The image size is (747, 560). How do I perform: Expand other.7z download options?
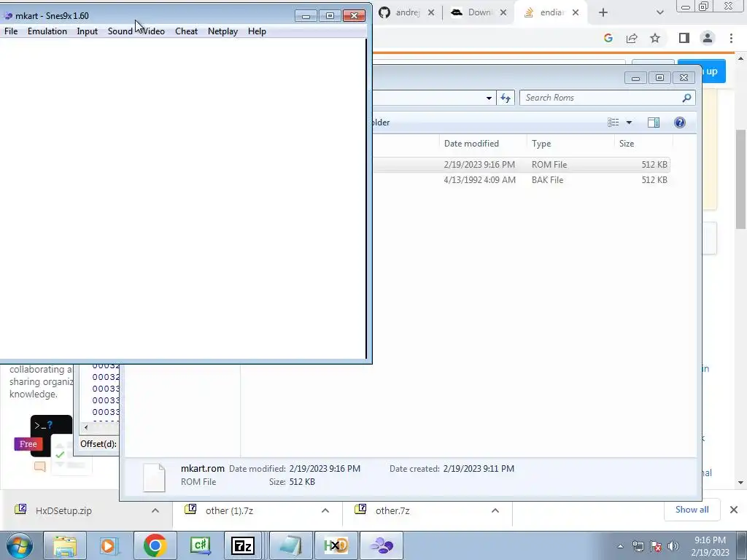point(495,510)
